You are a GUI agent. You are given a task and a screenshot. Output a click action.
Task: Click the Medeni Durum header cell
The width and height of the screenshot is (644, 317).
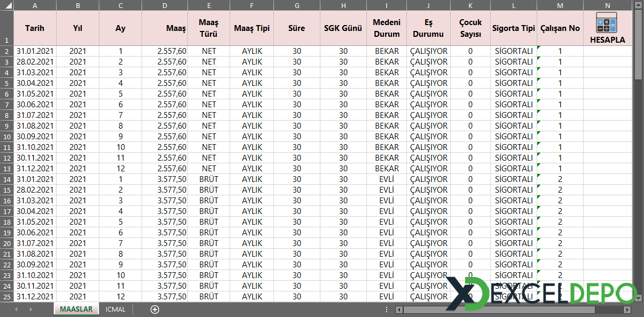(x=387, y=28)
